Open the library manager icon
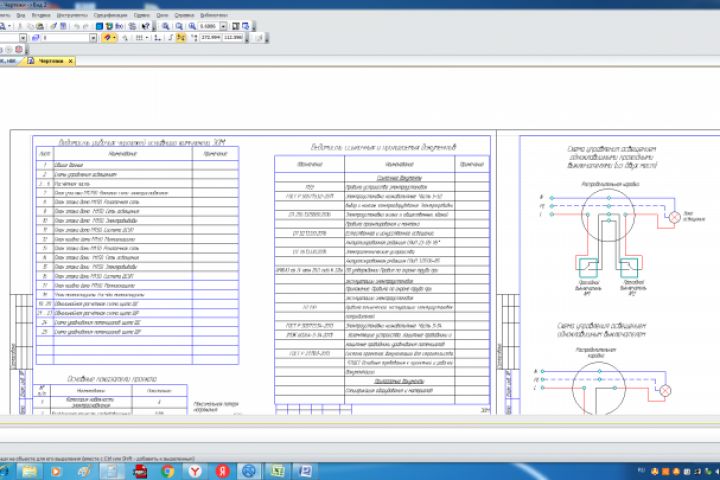Viewport: 720px width, 480px height. (109, 26)
